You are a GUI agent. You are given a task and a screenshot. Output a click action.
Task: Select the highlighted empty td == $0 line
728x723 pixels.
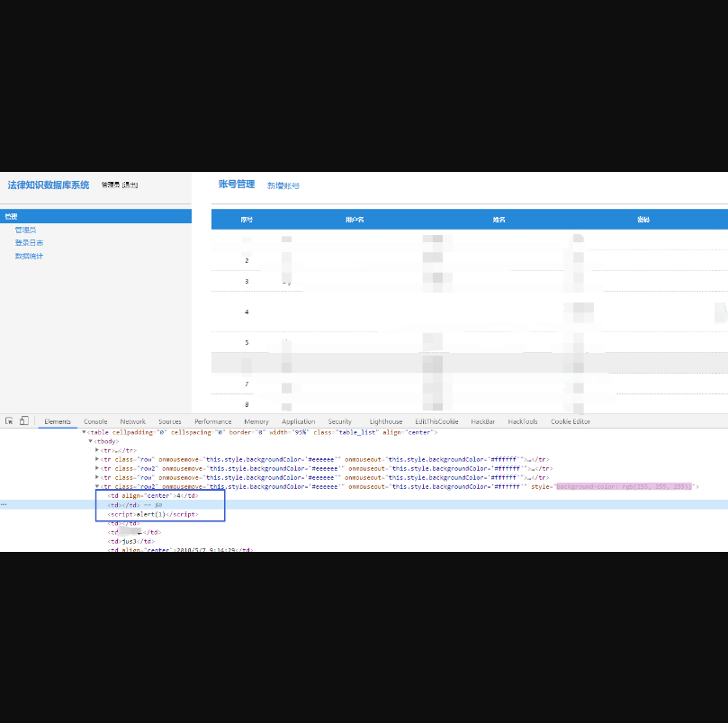tap(364, 505)
